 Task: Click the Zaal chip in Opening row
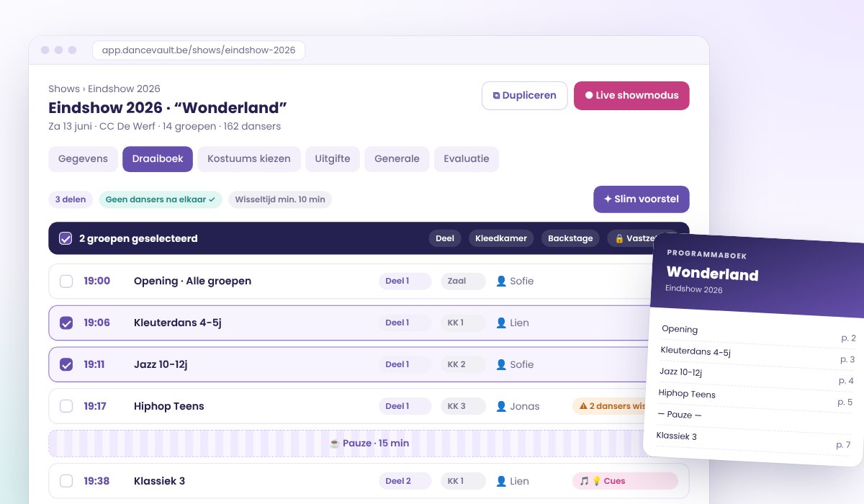[463, 282]
